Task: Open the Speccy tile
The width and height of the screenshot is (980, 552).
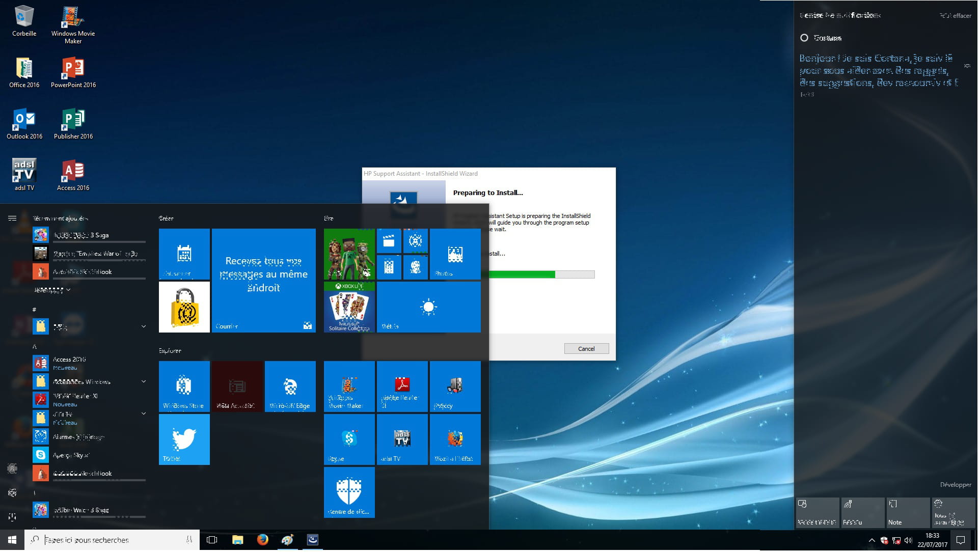Action: pos(455,387)
